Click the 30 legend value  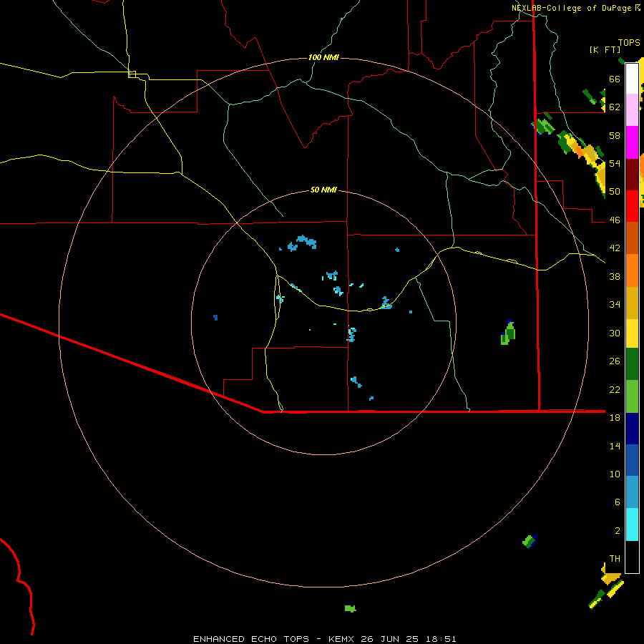coord(615,333)
